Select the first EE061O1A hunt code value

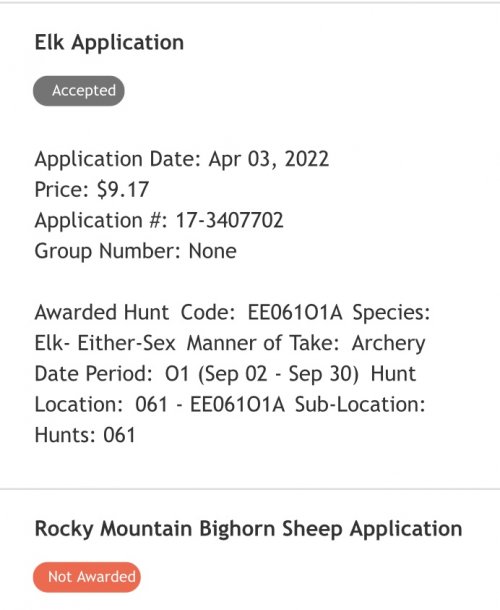click(295, 312)
